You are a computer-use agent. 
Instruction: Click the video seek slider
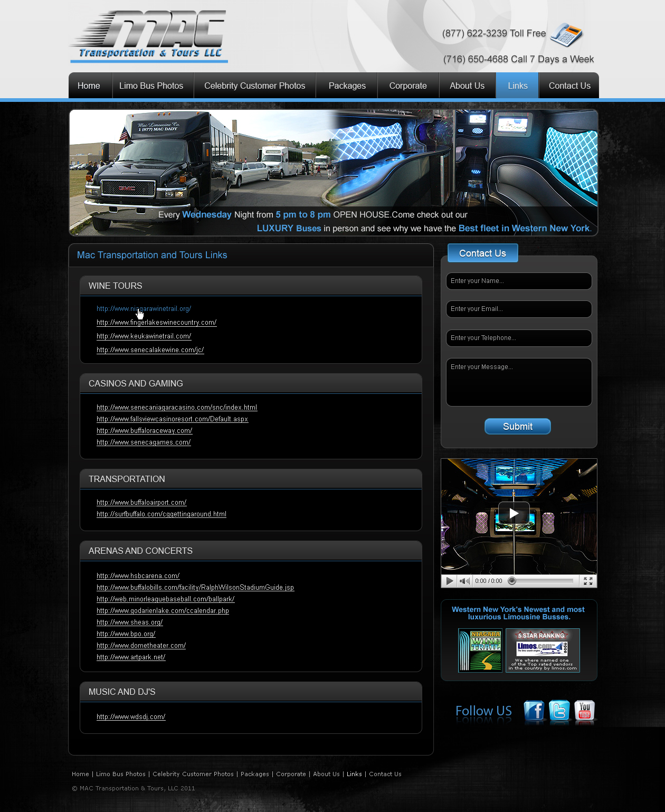point(541,581)
